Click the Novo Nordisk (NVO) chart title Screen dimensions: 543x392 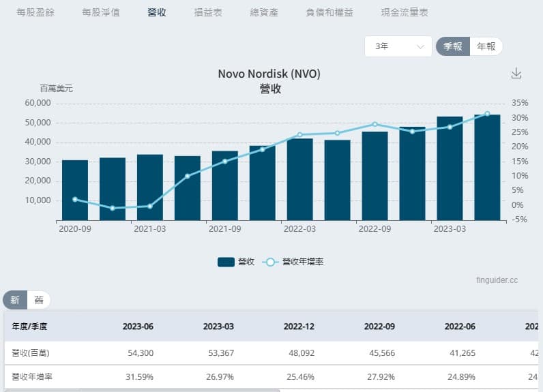tap(269, 74)
